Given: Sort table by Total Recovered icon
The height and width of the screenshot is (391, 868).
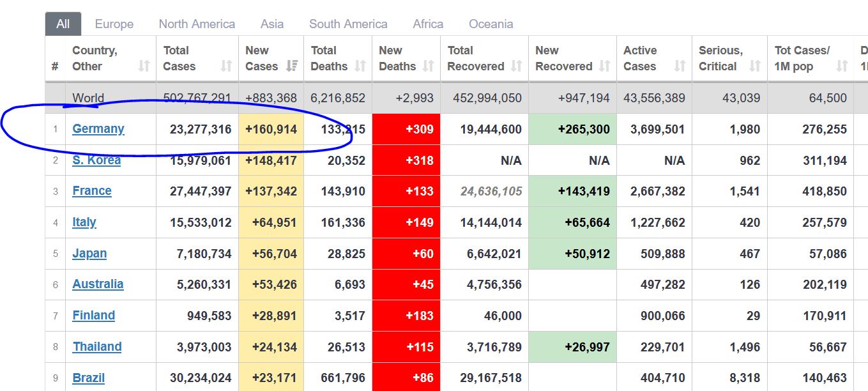Looking at the screenshot, I should pyautogui.click(x=517, y=66).
